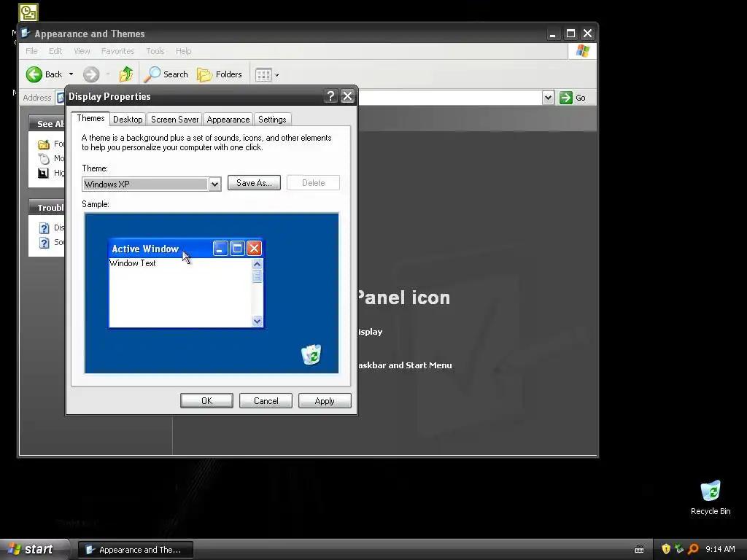This screenshot has width=747, height=560.
Task: Click the search magnifier tray icon
Action: (693, 549)
